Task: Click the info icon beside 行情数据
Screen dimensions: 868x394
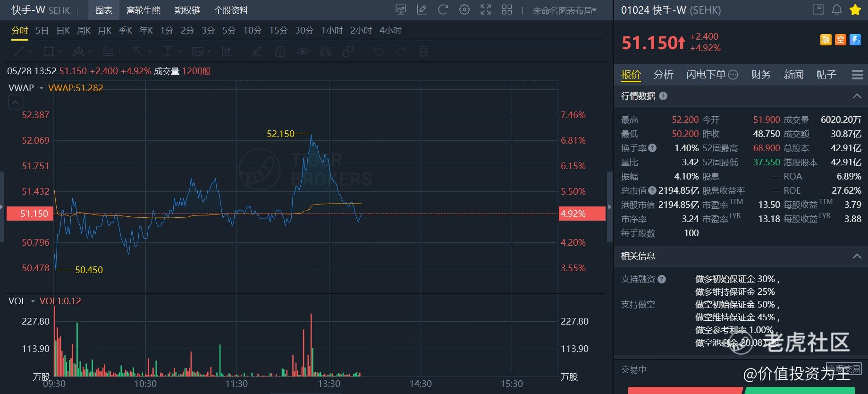Action: tap(663, 96)
